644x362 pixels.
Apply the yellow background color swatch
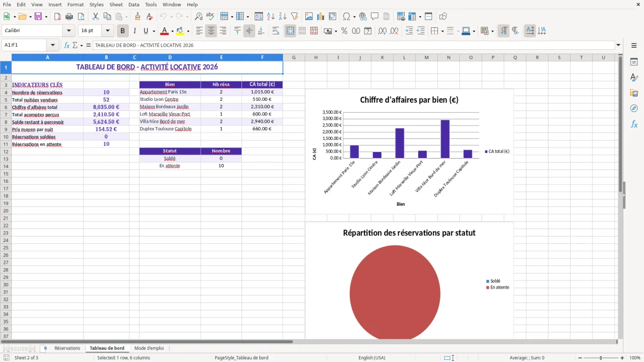pos(180,31)
